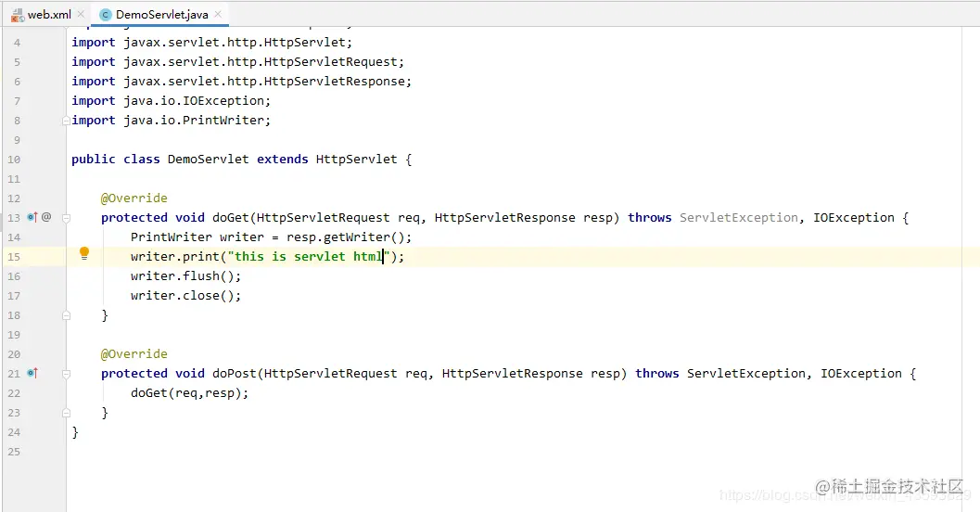Click the override gutter icon on line 21
Image resolution: width=980 pixels, height=512 pixels.
pos(32,373)
